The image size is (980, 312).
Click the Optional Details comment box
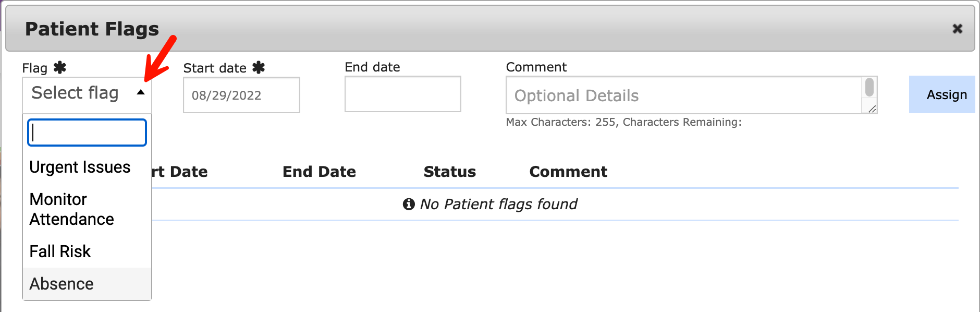coord(678,95)
